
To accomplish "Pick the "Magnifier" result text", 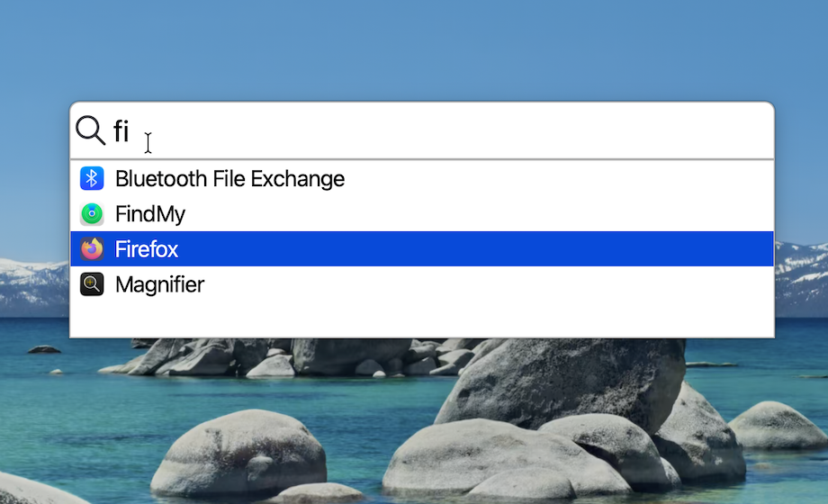I will tap(160, 284).
